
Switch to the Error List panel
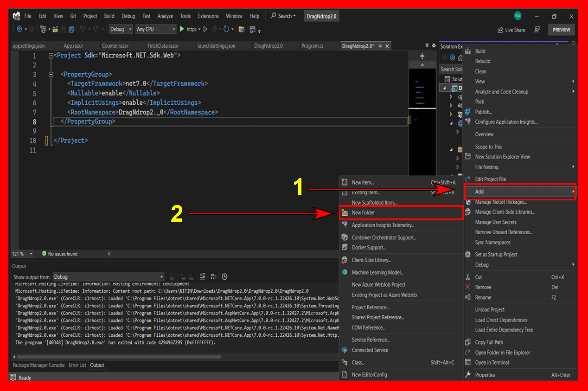coord(77,365)
